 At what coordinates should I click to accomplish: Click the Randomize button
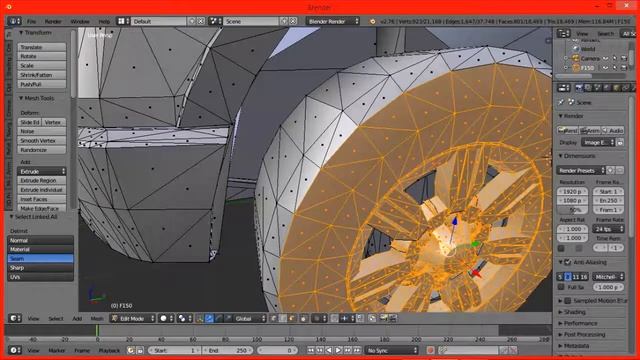[42, 150]
